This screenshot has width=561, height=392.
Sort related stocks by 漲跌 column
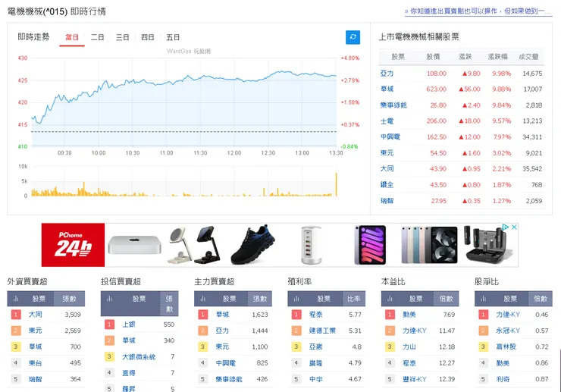coord(465,57)
